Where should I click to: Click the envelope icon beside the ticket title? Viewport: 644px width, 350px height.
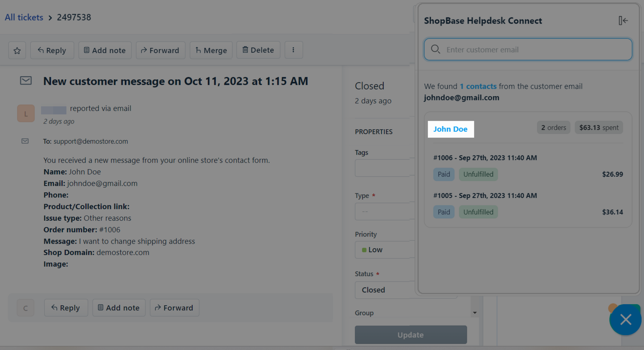tap(26, 81)
